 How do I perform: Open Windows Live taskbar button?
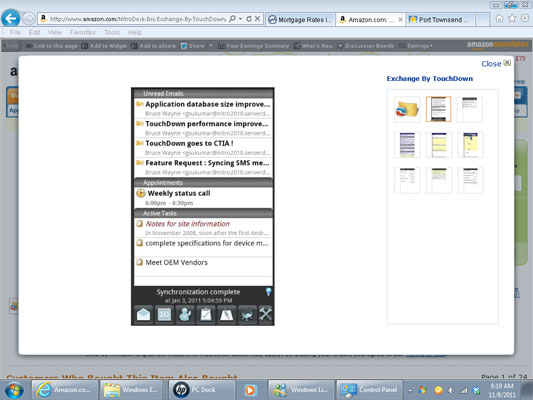[x=300, y=390]
